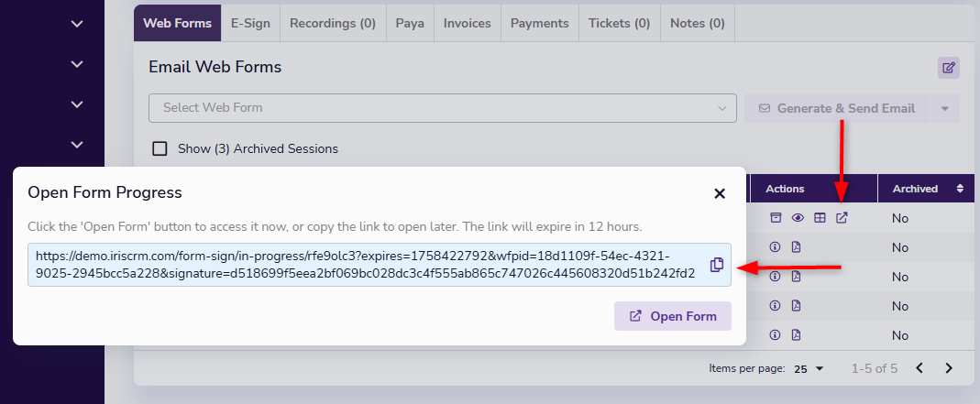Click the Open Form button
This screenshot has width=980, height=404.
[673, 316]
